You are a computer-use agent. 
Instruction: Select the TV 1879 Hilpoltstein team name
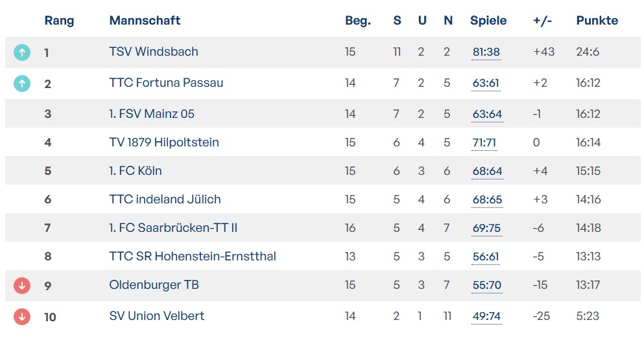pos(164,142)
